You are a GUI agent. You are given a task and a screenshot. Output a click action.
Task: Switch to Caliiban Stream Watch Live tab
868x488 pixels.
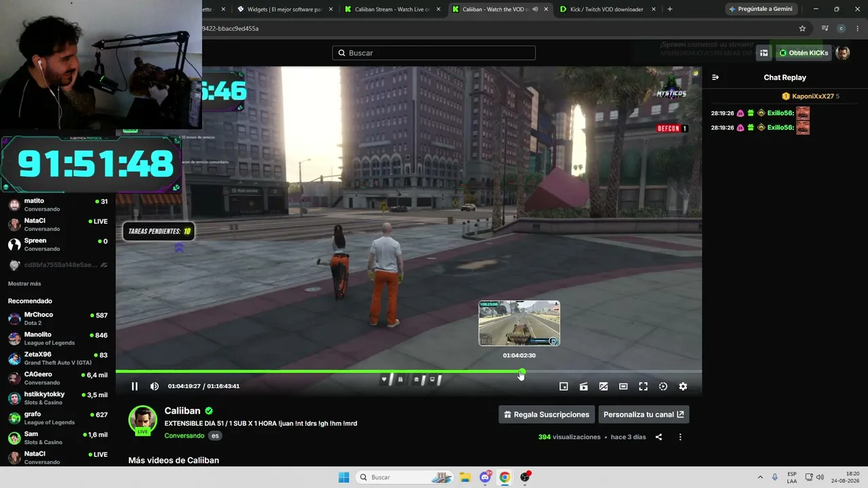pos(393,9)
